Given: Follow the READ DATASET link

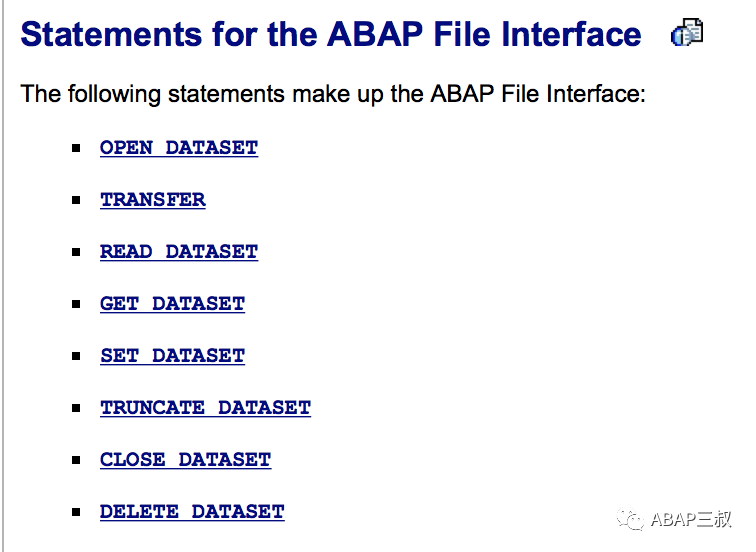Looking at the screenshot, I should pos(179,252).
